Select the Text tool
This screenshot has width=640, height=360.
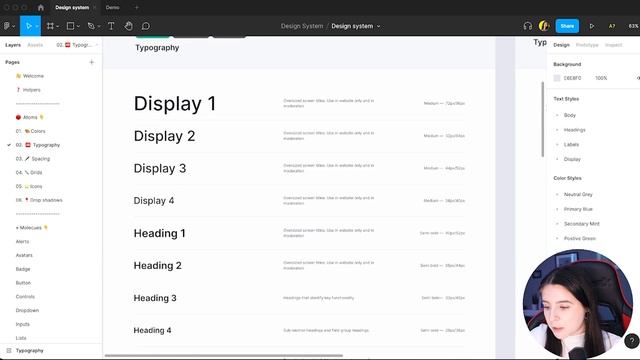(111, 26)
